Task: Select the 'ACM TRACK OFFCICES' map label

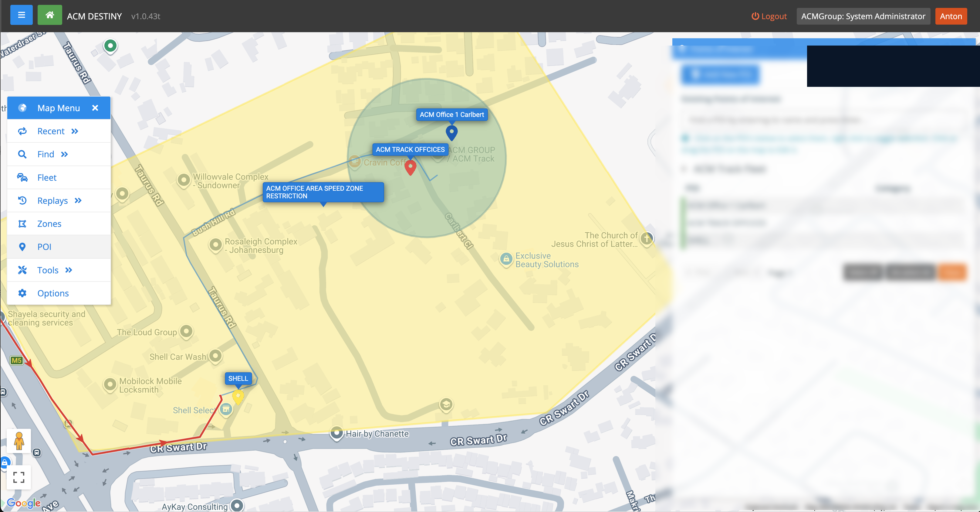Action: point(410,150)
